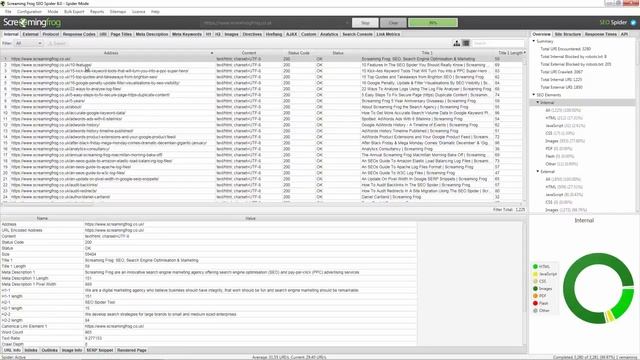This screenshot has width=640, height=360.
Task: Select the Response Codes tab
Action: coord(79,34)
